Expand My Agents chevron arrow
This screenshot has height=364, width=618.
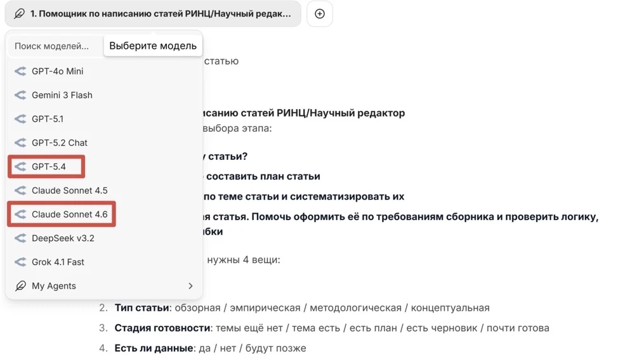[191, 285]
